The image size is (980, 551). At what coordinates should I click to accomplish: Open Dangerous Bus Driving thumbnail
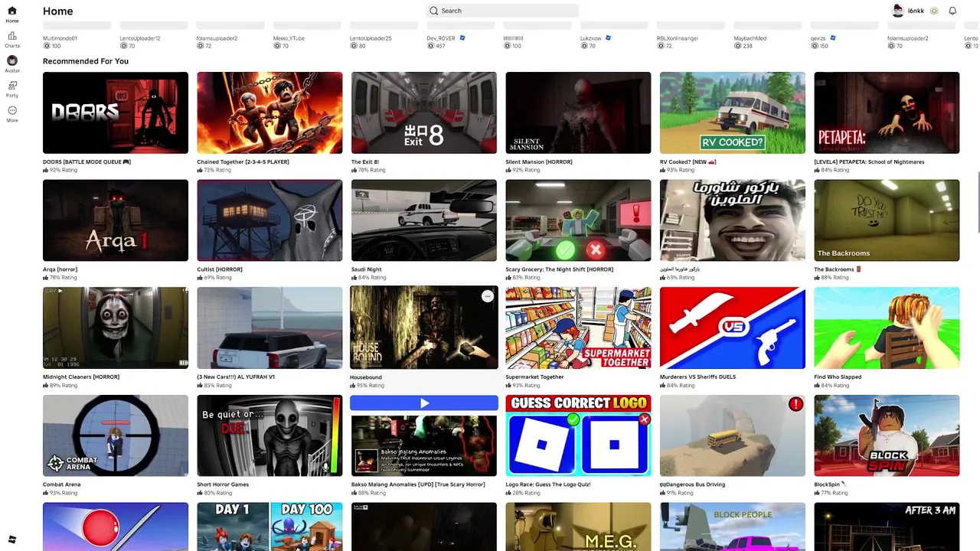click(x=733, y=435)
